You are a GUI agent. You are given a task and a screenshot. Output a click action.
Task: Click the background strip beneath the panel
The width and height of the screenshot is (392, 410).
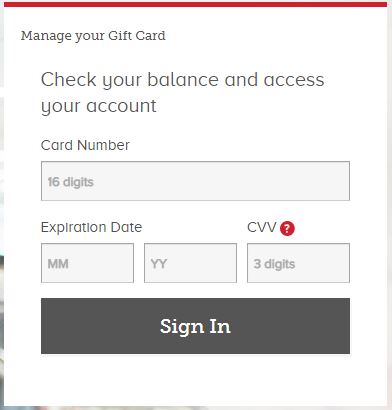coord(196,408)
